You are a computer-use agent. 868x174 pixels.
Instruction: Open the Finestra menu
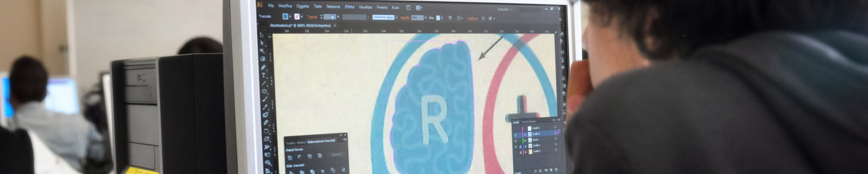coord(382,7)
